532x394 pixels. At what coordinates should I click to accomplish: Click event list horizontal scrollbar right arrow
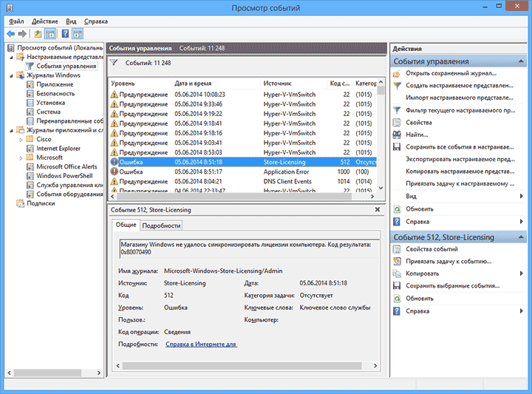(372, 196)
